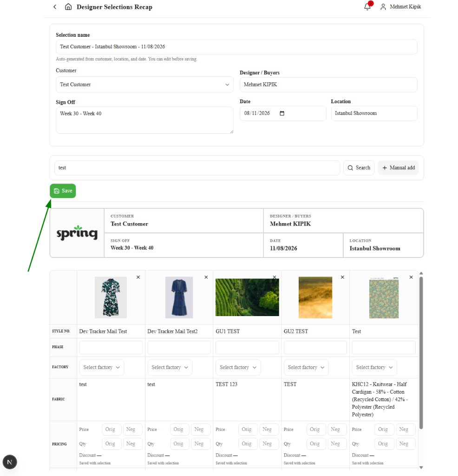
Task: Remove GU1 TEST column with X
Action: (x=274, y=277)
